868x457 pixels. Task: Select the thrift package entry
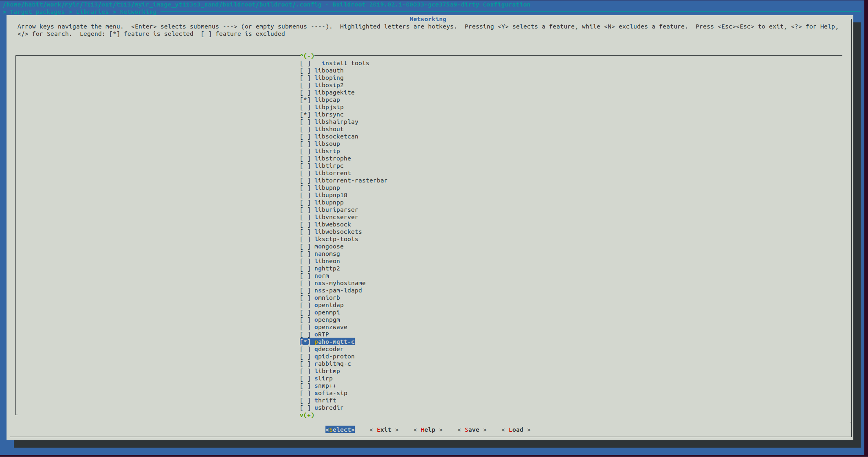pos(325,400)
